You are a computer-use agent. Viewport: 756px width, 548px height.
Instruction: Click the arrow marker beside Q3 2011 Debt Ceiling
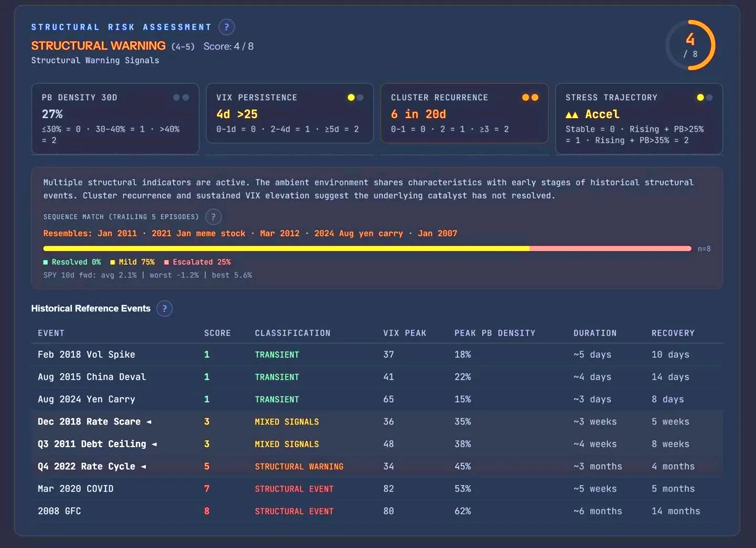154,444
